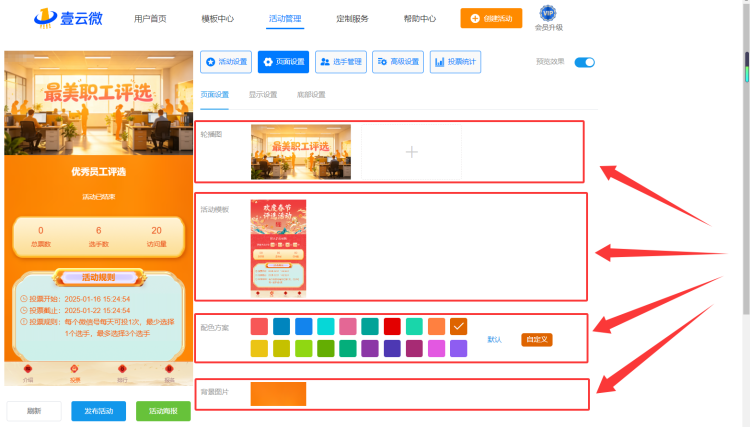Select the checked dark orange swatch

(x=458, y=327)
